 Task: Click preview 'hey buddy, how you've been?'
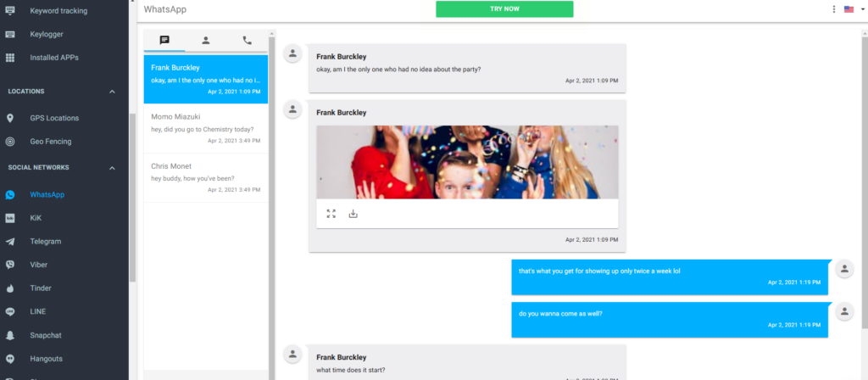point(192,178)
